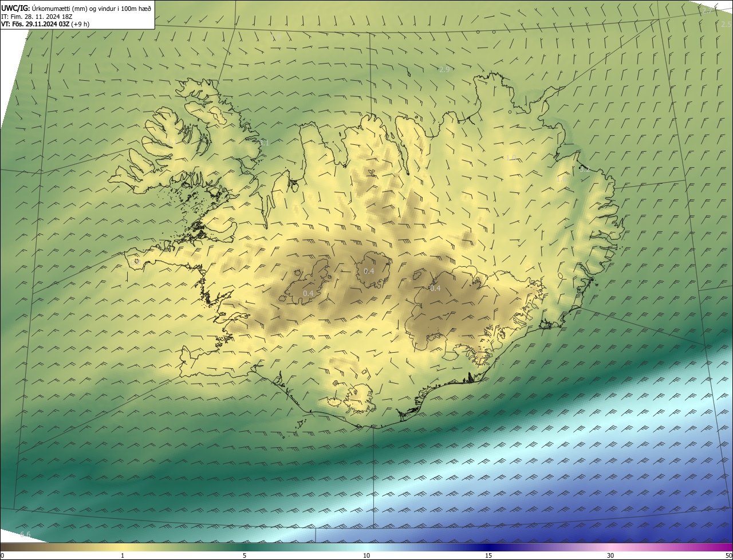The height and width of the screenshot is (560, 733).
Task: Click the 0.4 label on Hofsjökull glacier
Action: coord(369,271)
